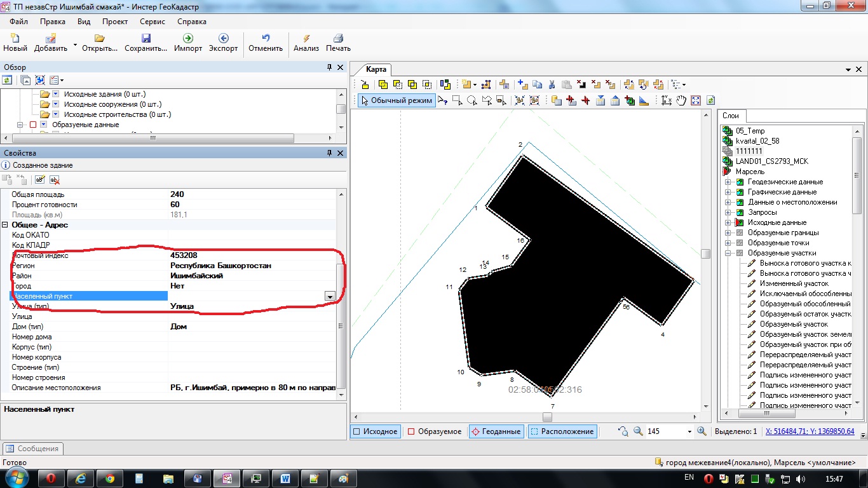Viewport: 868px width, 488px height.
Task: Click the add object plus icon
Action: pos(523,85)
